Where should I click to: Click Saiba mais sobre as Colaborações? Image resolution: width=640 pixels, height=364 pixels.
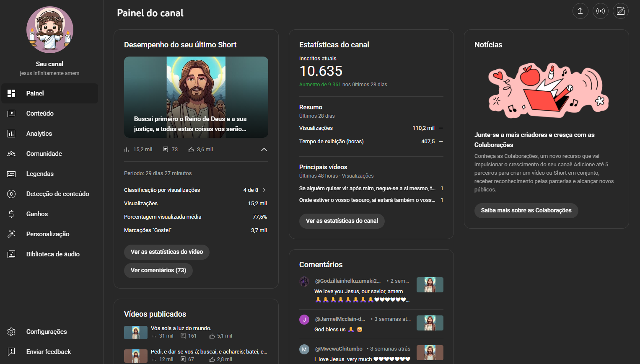(526, 210)
